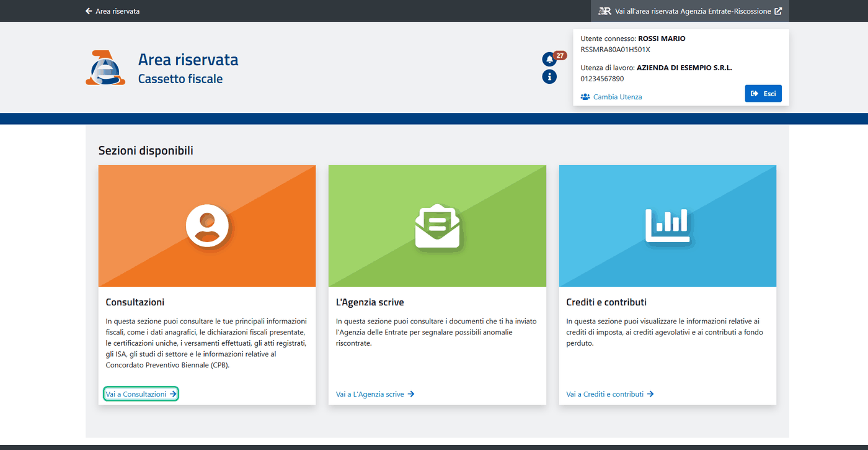Click the L'Agenzia scrive description paragraph
The width and height of the screenshot is (868, 450).
point(436,332)
